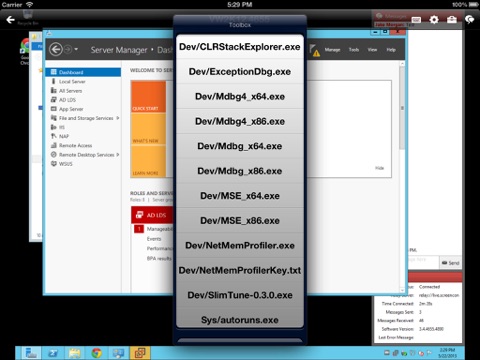Open Server Manager from the remote taskbar
The width and height of the screenshot is (480, 360).
(32, 353)
